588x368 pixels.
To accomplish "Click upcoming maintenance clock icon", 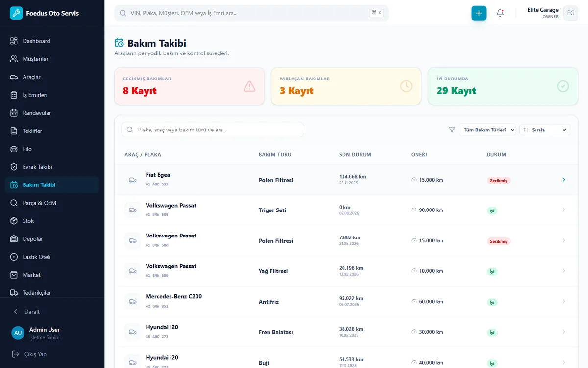I will [x=406, y=86].
